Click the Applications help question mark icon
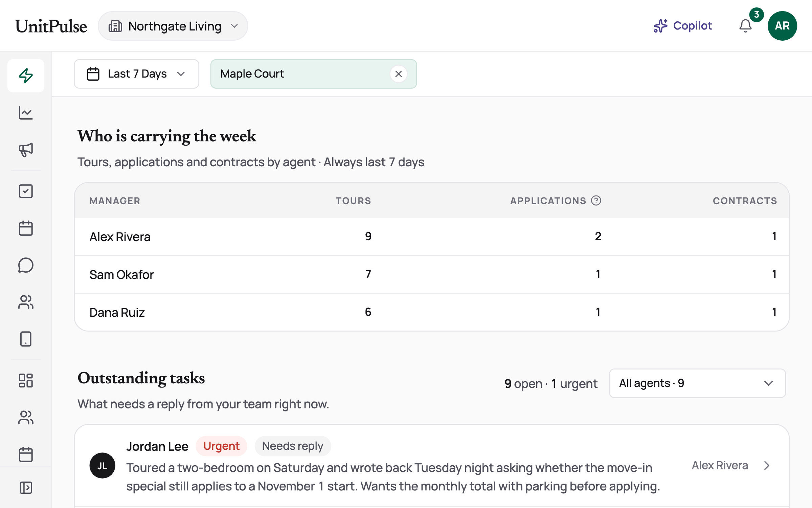The image size is (812, 508). 596,200
